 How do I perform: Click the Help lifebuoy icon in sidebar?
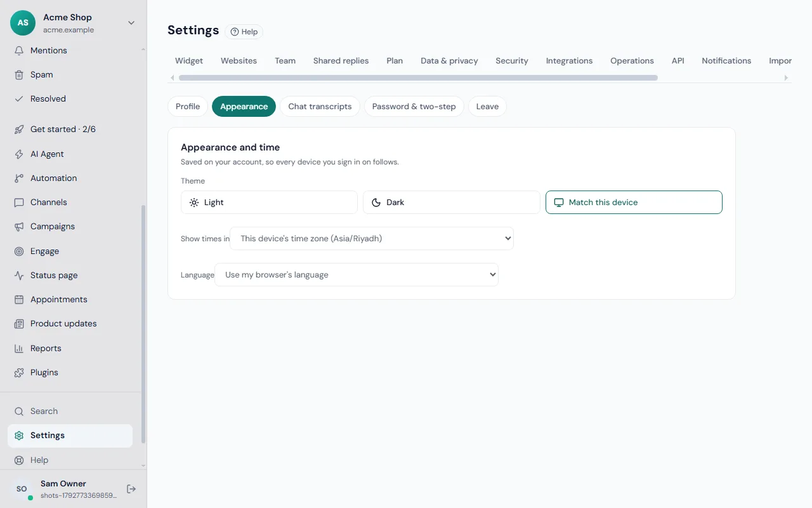19,460
